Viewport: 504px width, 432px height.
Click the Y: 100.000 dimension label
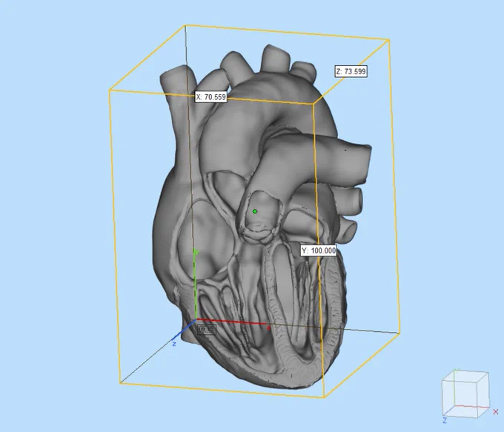point(319,250)
